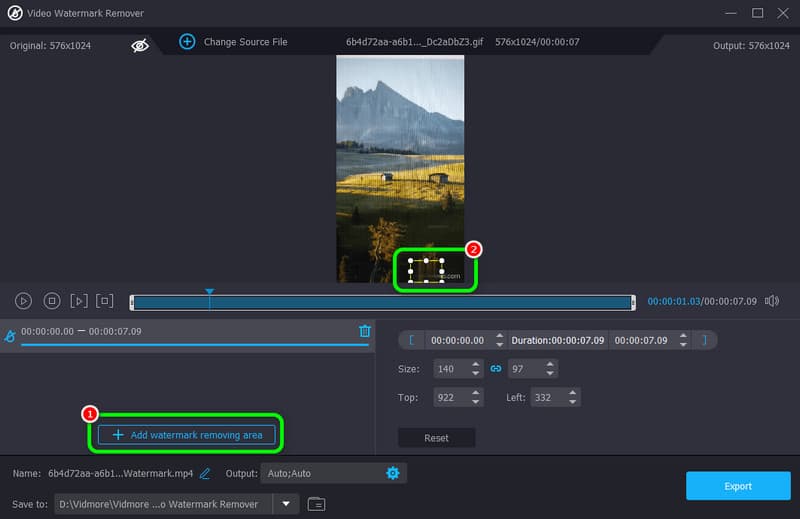The width and height of the screenshot is (800, 519).
Task: Edit output file name with pencil icon
Action: point(205,473)
